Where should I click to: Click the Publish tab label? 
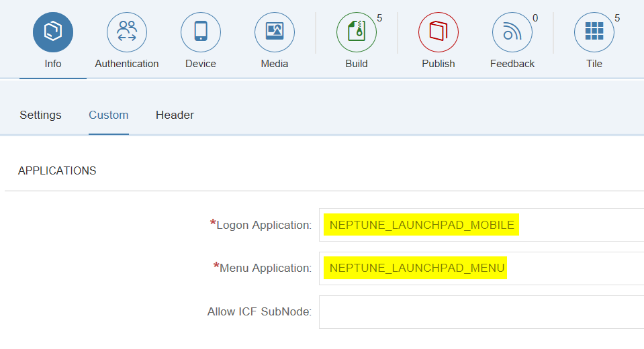tap(439, 64)
